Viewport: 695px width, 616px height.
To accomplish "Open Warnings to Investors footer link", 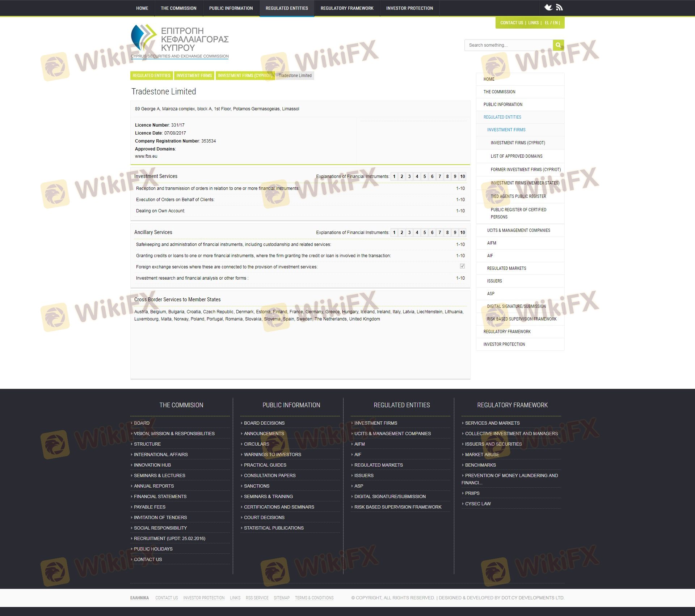I will pos(272,454).
